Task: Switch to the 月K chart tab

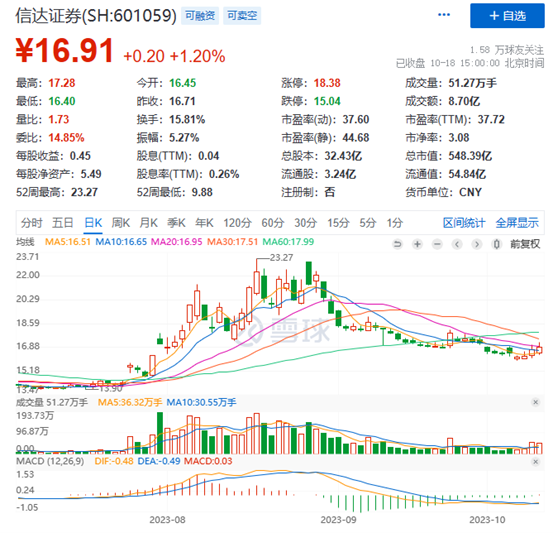Action: (148, 223)
